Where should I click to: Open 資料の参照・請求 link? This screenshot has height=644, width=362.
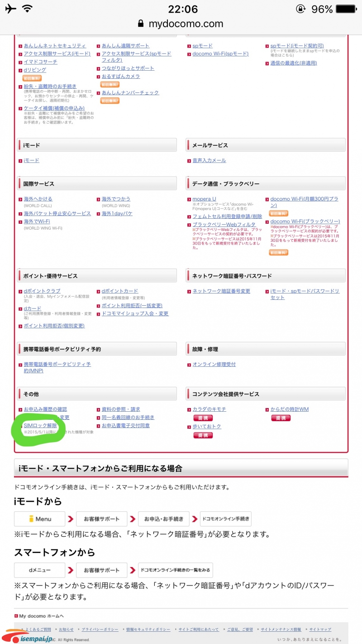point(121,409)
